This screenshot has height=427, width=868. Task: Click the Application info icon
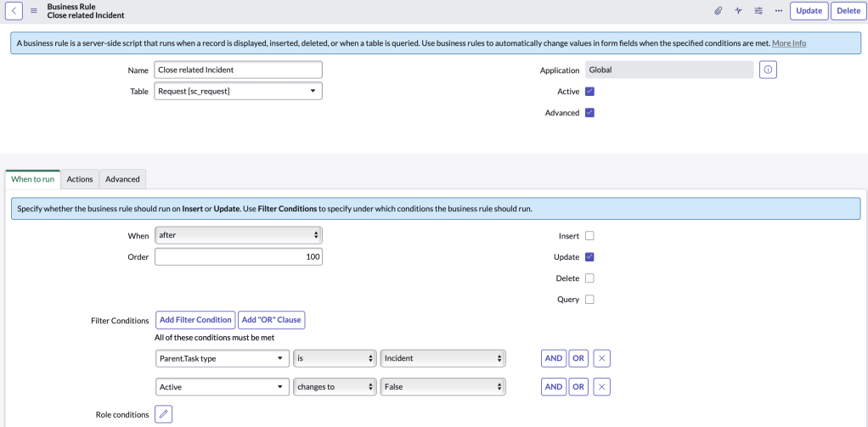(x=768, y=70)
